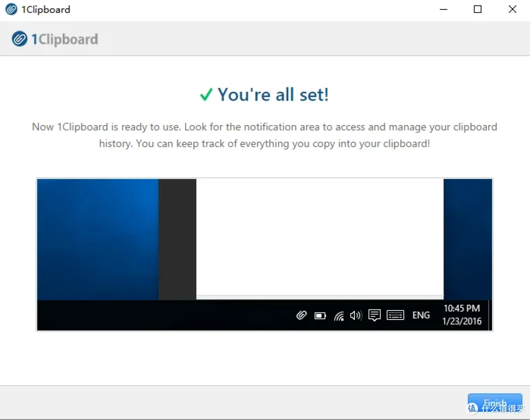This screenshot has height=420, width=530.
Task: Click the ENG language indicator
Action: pyautogui.click(x=421, y=315)
